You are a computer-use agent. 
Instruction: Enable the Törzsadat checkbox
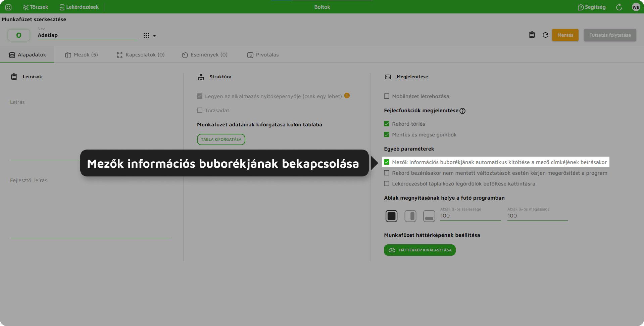[x=200, y=110]
